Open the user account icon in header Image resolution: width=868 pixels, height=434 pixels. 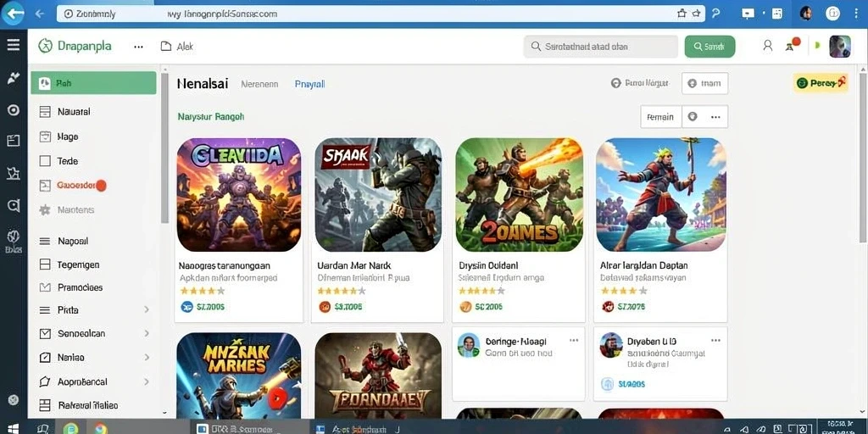point(767,46)
